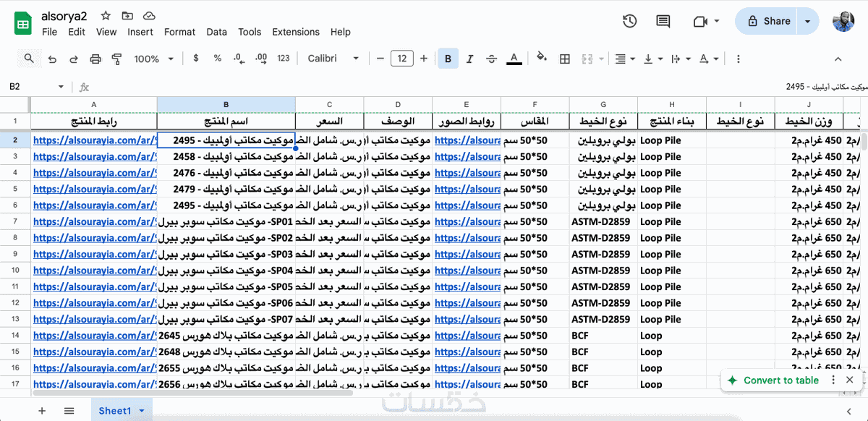Expand the Share options arrow
This screenshot has height=421, width=868.
pyautogui.click(x=807, y=21)
